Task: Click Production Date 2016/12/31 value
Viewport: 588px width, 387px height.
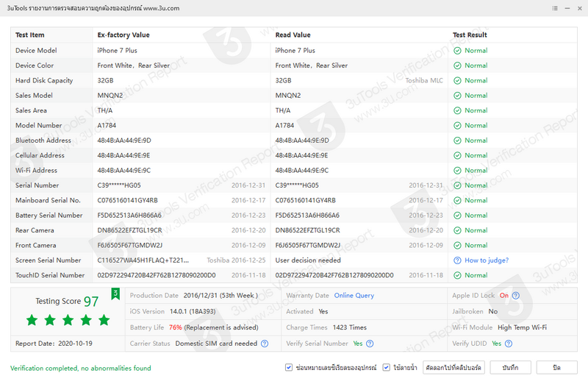Action: click(x=220, y=296)
